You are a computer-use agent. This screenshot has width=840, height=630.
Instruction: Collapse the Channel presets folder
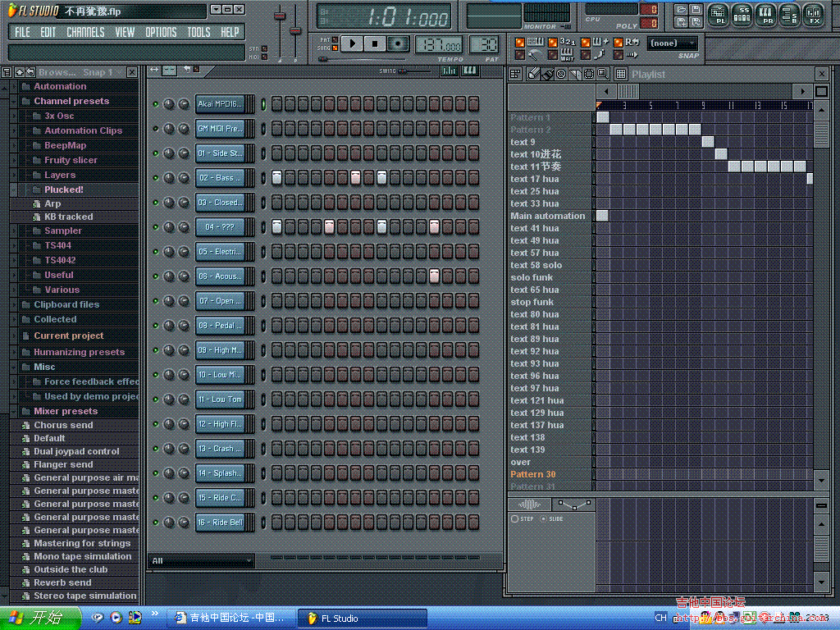[x=14, y=101]
